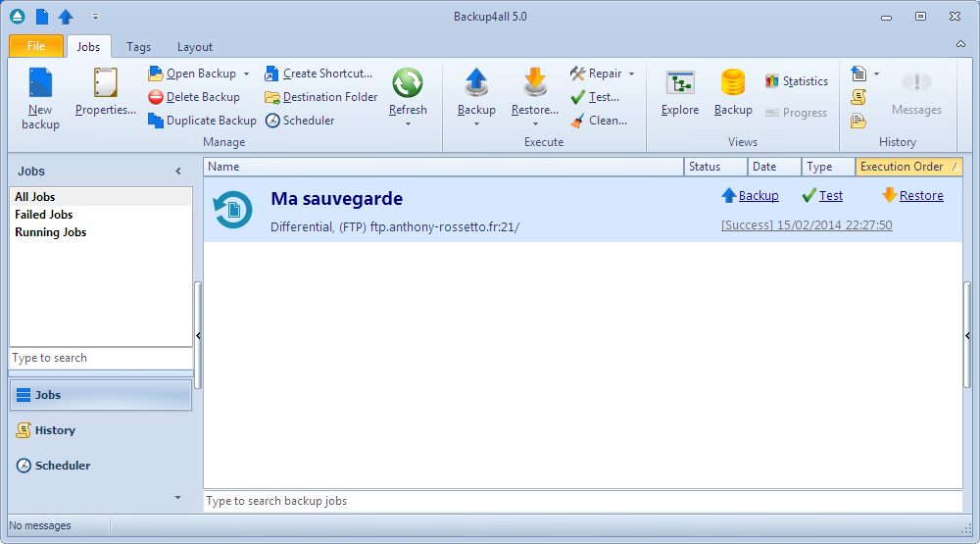
Task: Click the left panel Type to search field
Action: [x=101, y=358]
